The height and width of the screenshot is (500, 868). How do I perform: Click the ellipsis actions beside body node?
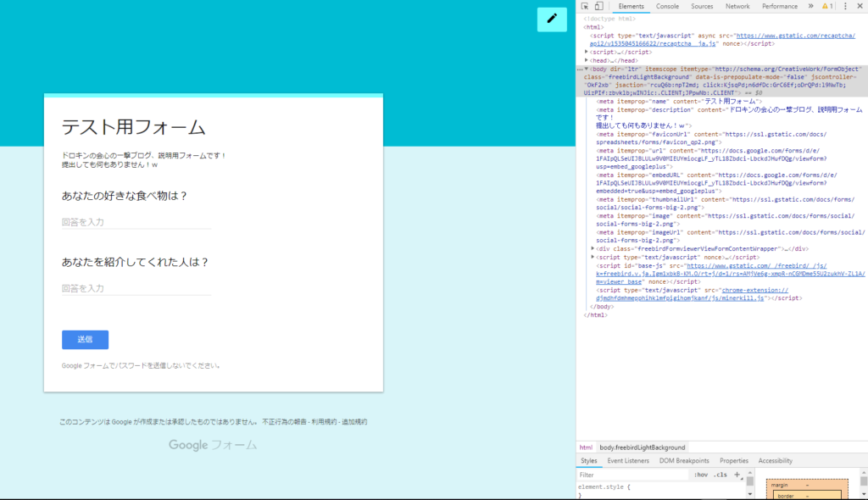[580, 69]
